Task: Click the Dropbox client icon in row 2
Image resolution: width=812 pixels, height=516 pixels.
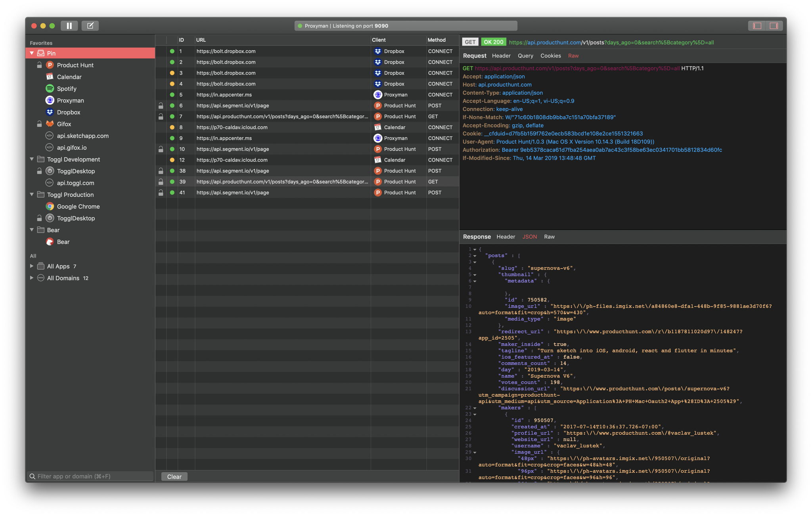Action: (377, 62)
